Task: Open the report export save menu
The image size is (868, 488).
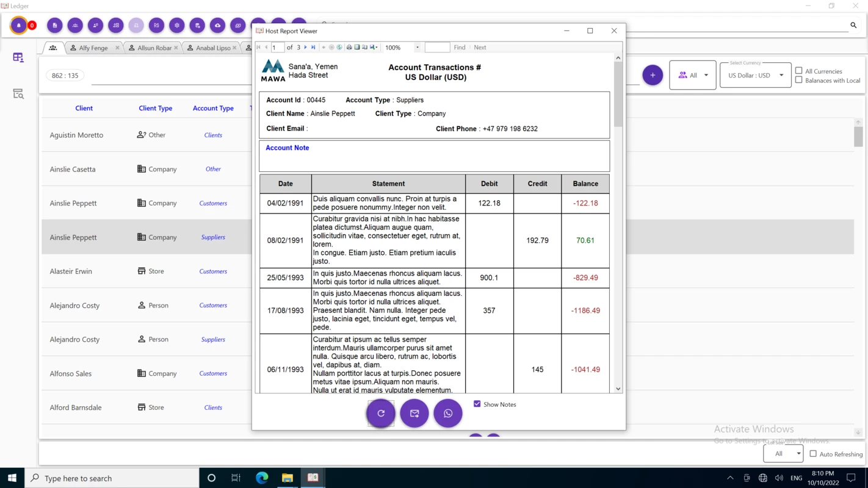Action: [x=374, y=48]
